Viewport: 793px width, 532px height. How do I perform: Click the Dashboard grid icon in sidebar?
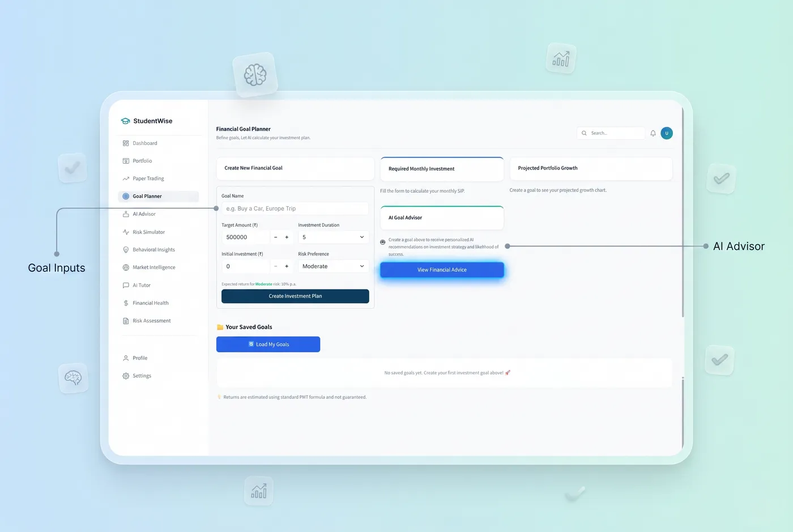pos(126,143)
